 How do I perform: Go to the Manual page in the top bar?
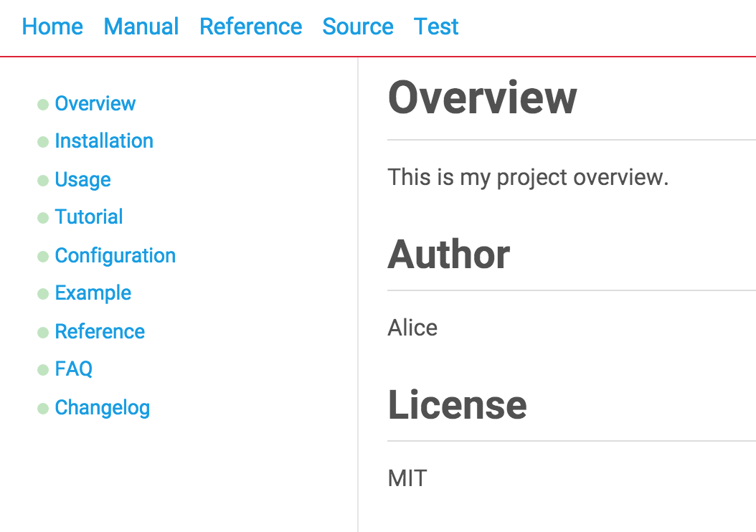click(141, 27)
